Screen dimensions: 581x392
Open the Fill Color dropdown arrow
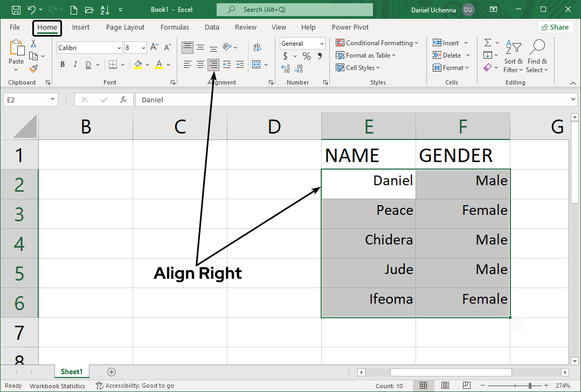(x=147, y=64)
